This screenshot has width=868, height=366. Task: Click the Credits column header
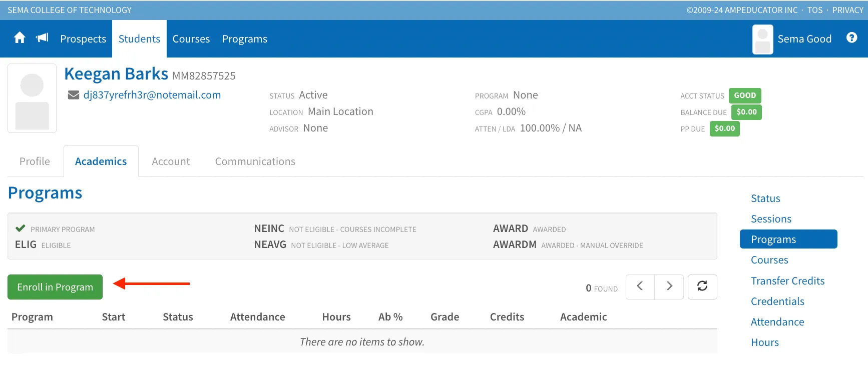coord(507,317)
